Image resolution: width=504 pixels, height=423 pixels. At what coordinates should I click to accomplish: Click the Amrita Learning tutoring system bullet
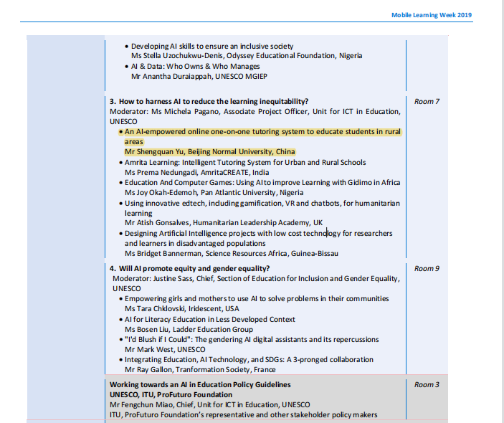coord(245,163)
